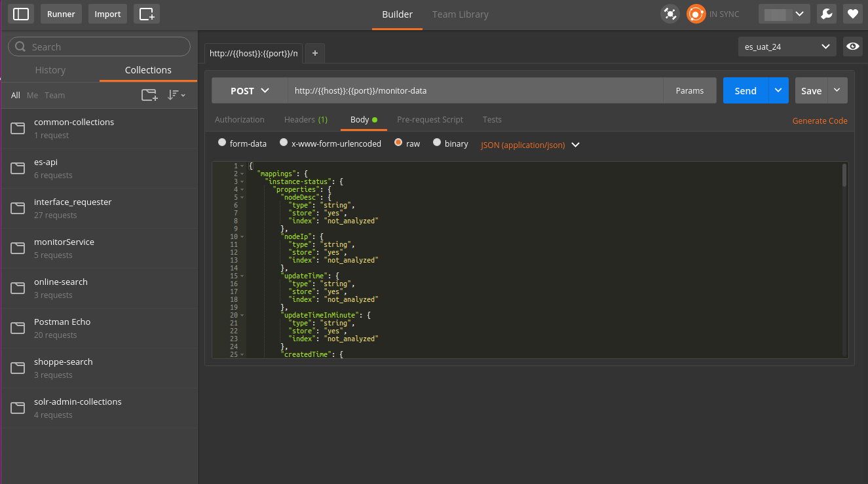Click the collections Search field

[99, 47]
